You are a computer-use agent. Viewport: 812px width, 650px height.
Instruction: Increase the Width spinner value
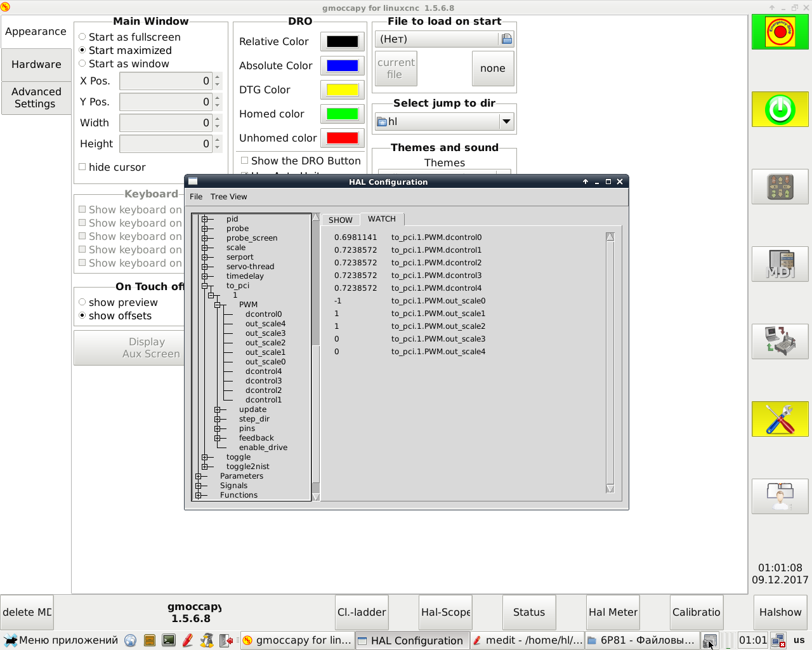[x=218, y=119]
